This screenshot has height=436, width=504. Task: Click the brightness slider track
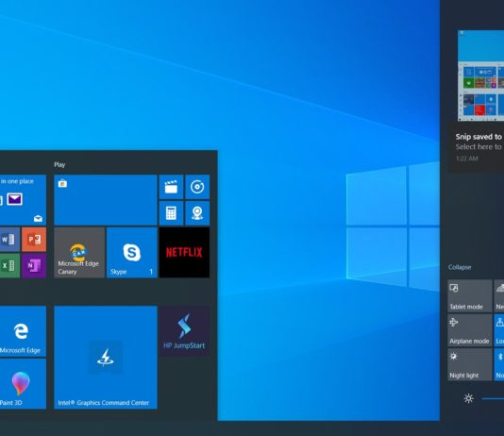(x=493, y=399)
